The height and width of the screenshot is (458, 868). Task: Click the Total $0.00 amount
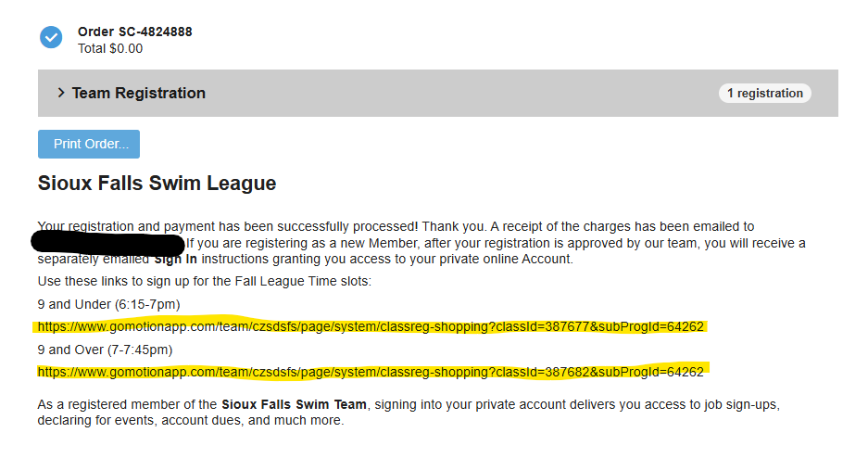pyautogui.click(x=110, y=48)
